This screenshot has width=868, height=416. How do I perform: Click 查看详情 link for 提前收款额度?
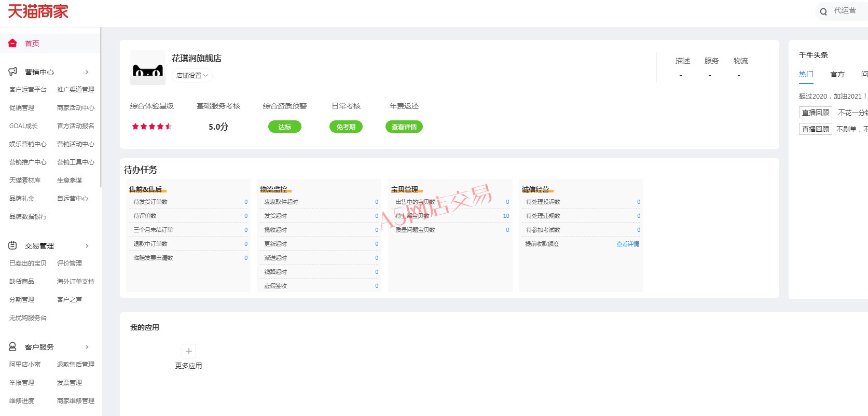pyautogui.click(x=628, y=244)
